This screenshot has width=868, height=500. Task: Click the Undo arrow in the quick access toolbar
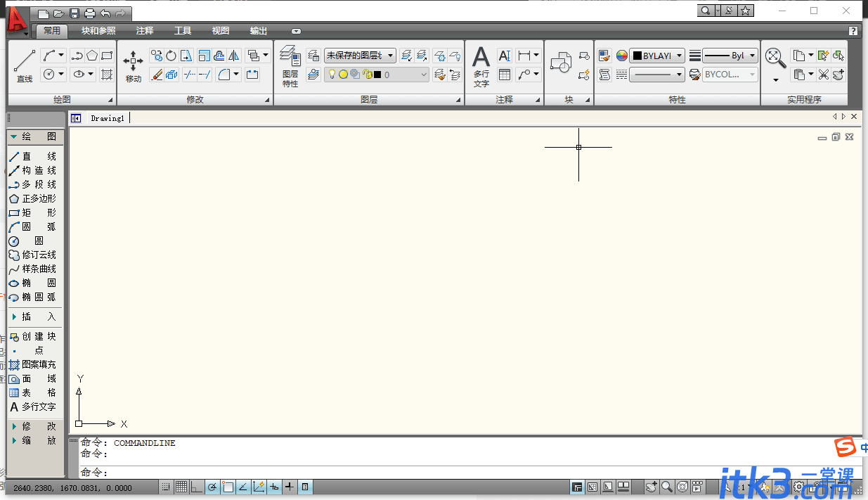pos(105,13)
